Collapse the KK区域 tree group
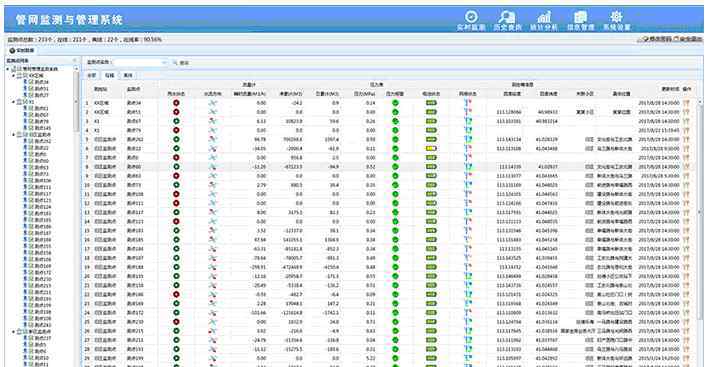The image size is (707, 367). tap(14, 76)
